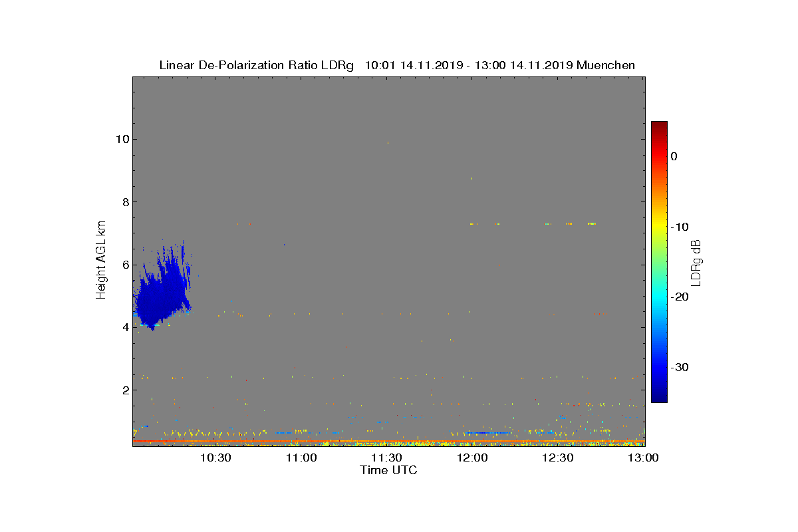The width and height of the screenshot is (798, 532).
Task: Click the 10:30 time tick label
Action: click(215, 458)
